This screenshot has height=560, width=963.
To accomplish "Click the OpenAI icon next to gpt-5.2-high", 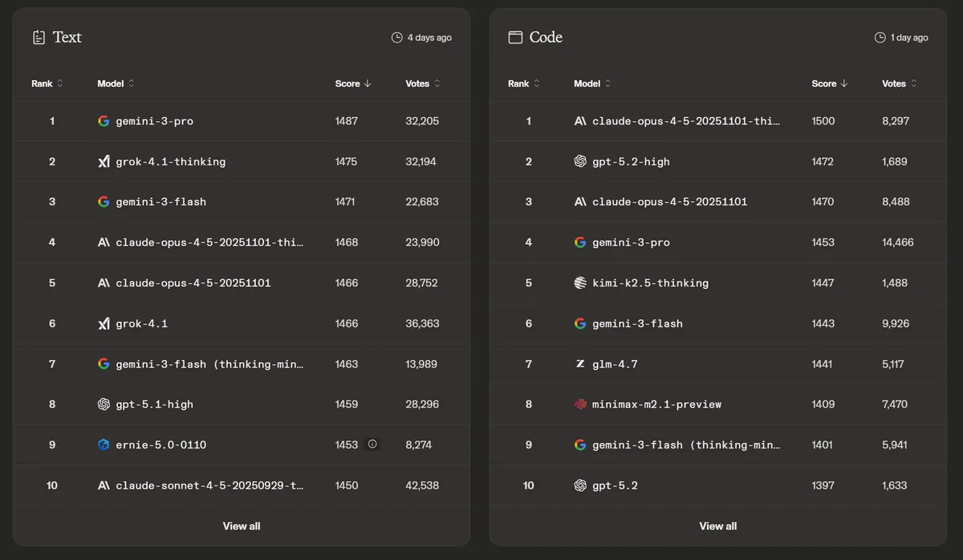I will point(580,161).
